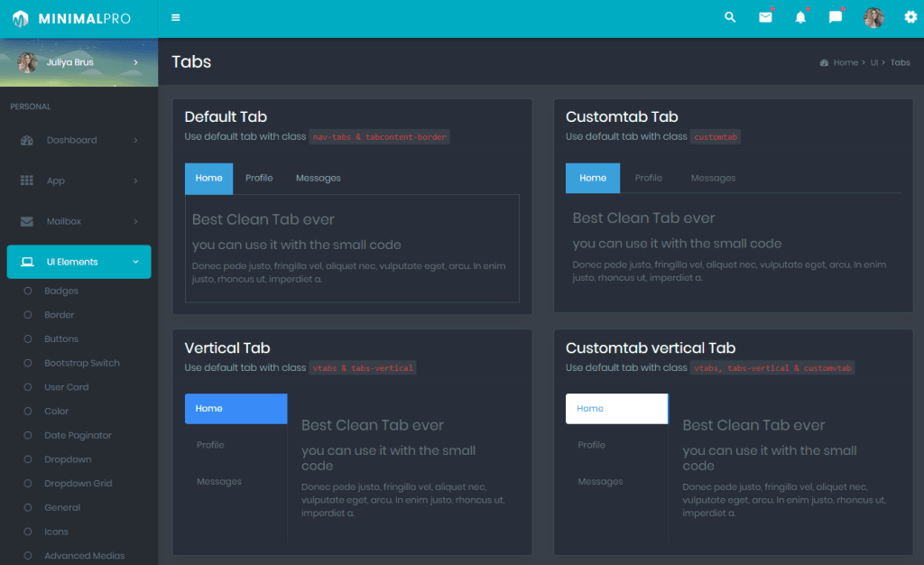Click 'vtabs, tabs-vertical & customvtab' code text
This screenshot has height=565, width=924.
tap(772, 367)
